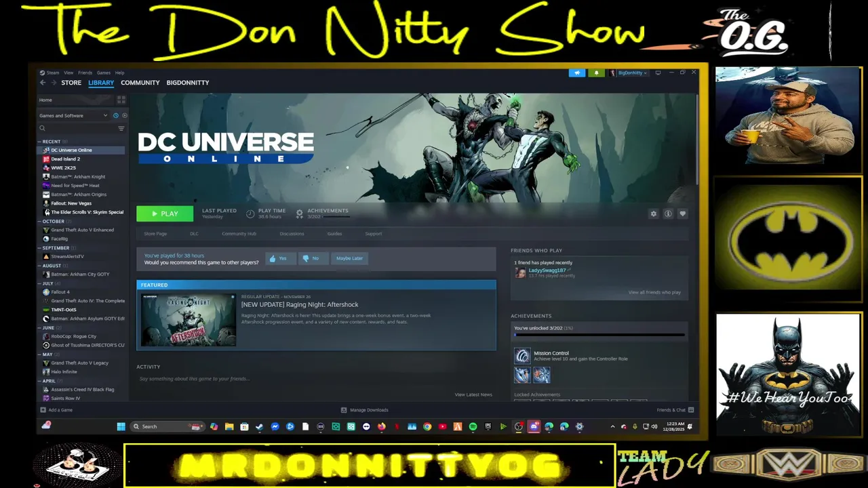868x488 pixels.
Task: Click View Latest News
Action: point(473,394)
